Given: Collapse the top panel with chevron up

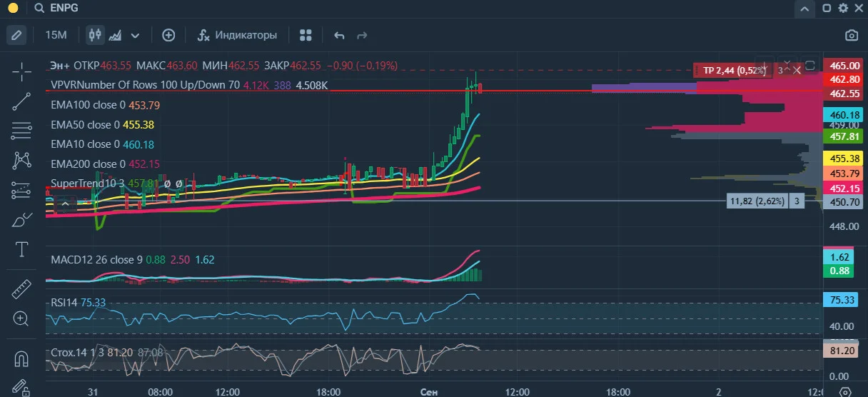Looking at the screenshot, I should point(805,9).
